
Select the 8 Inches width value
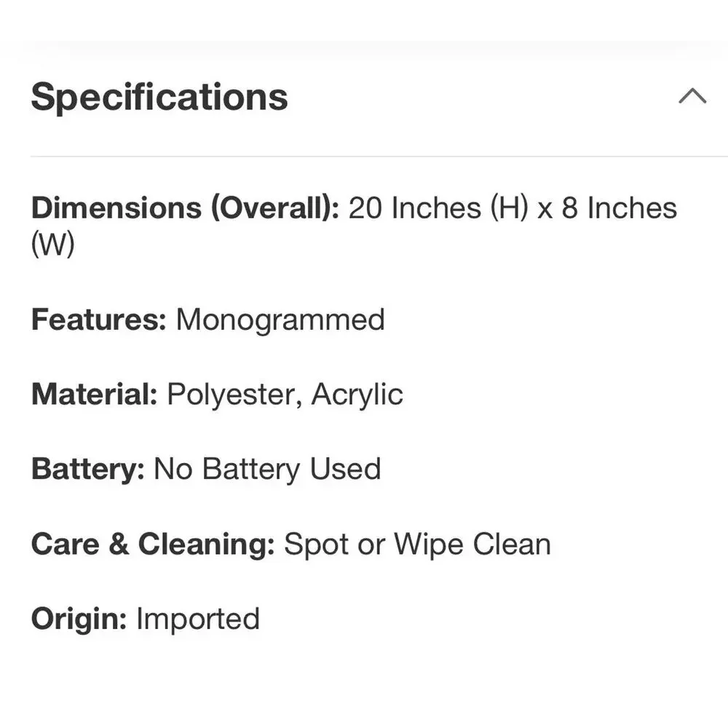point(620,207)
